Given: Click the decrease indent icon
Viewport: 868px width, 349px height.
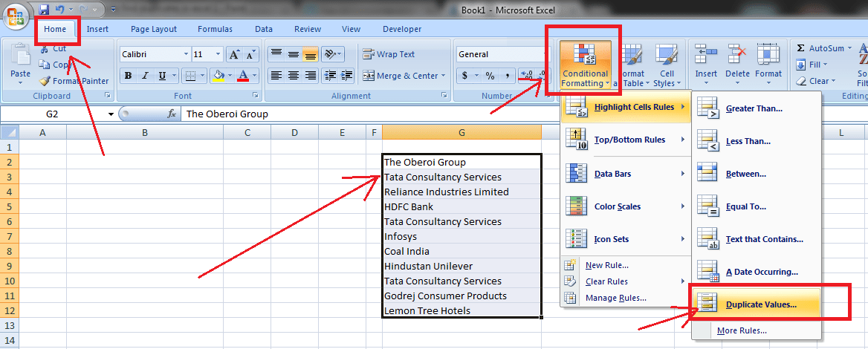Looking at the screenshot, I should pyautogui.click(x=330, y=76).
